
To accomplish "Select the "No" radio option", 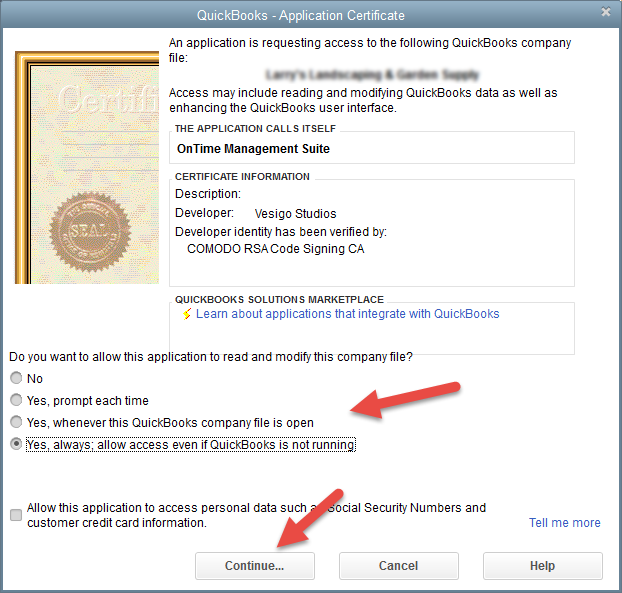I will click(x=16, y=378).
